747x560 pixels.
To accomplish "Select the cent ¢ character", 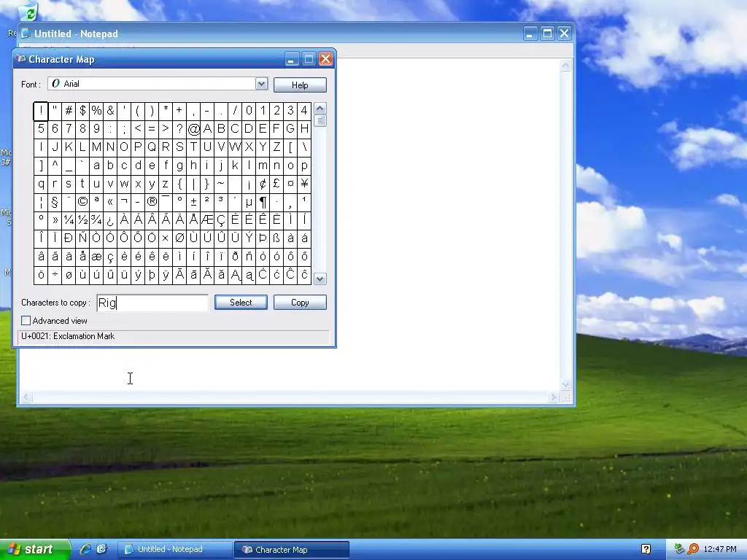I will 263,184.
